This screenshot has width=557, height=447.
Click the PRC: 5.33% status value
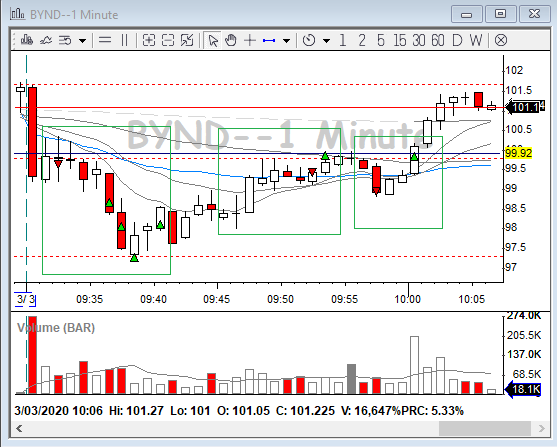[x=432, y=411]
